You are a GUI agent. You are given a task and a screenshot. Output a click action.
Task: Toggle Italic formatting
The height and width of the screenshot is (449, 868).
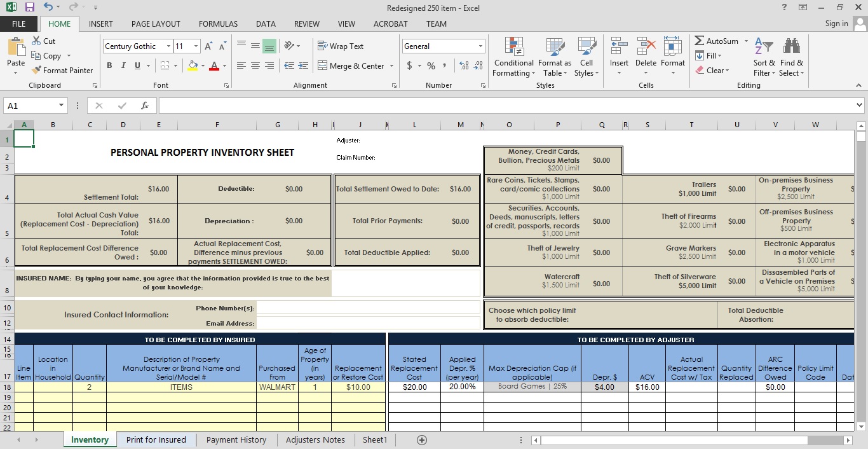click(123, 66)
